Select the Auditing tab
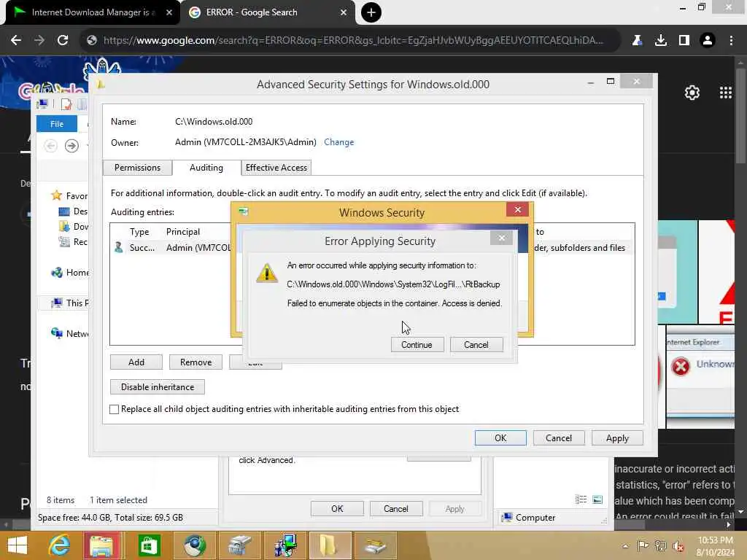The height and width of the screenshot is (560, 747). (x=206, y=168)
